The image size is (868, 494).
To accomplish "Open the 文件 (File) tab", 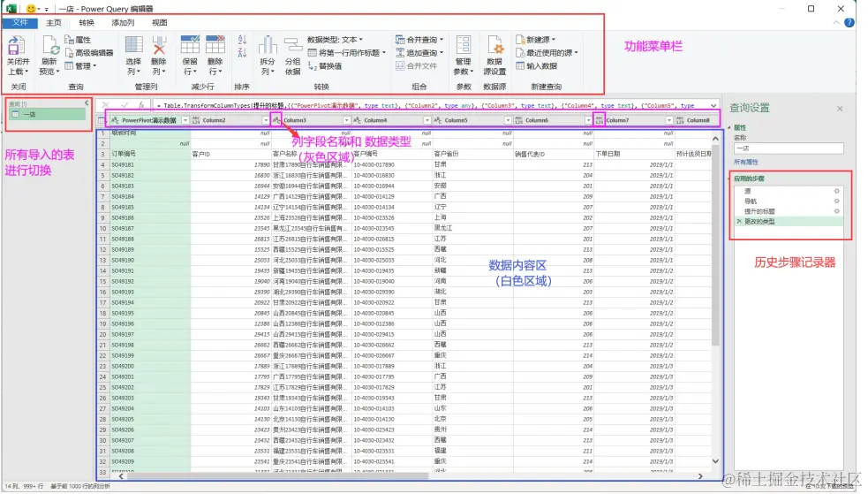I will pyautogui.click(x=20, y=23).
